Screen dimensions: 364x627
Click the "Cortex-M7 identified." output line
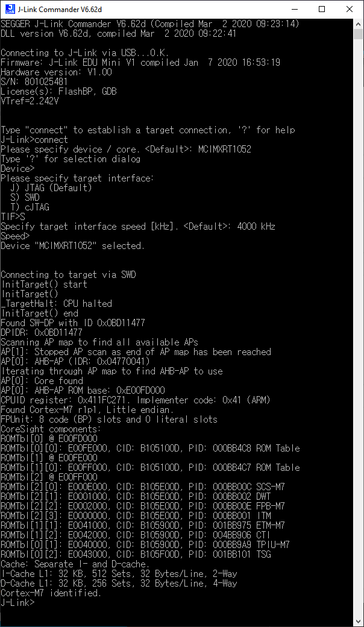[51, 593]
